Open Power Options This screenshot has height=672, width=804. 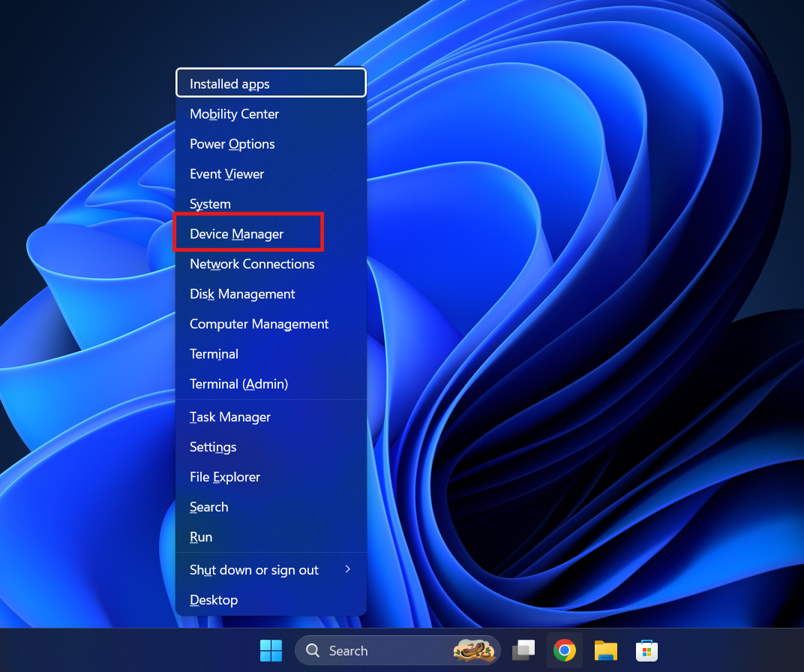pos(232,143)
